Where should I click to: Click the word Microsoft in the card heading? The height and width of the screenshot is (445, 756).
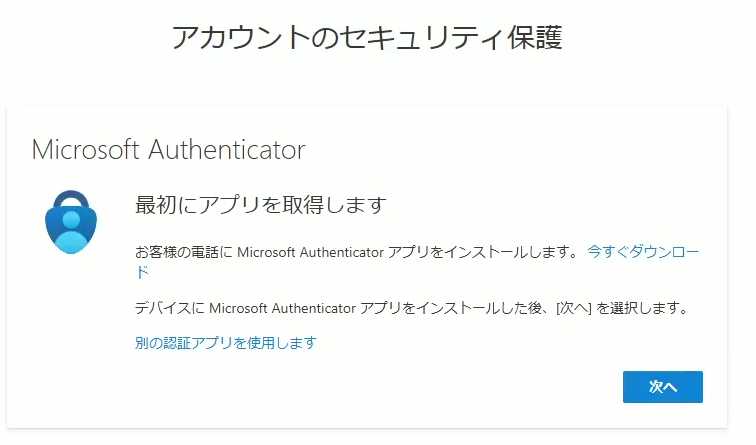[84, 150]
